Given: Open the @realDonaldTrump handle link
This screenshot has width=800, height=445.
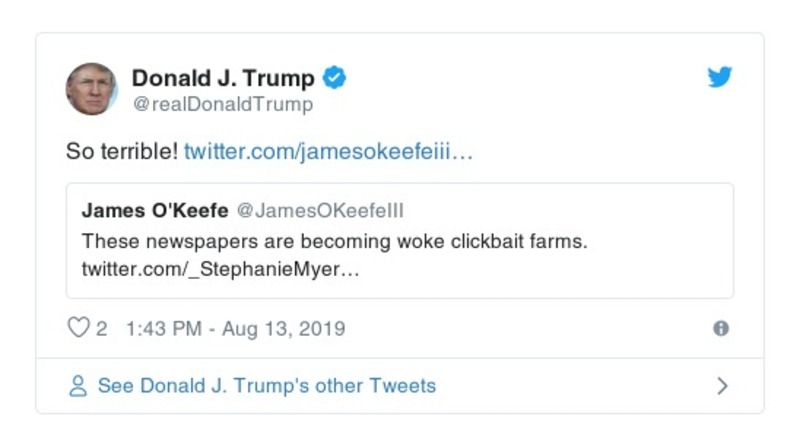Looking at the screenshot, I should pos(222,104).
